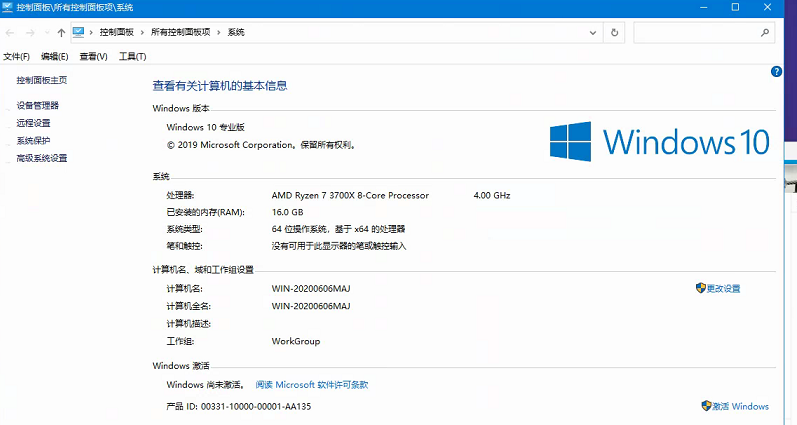Click the shield icon beside 更改设置
The width and height of the screenshot is (797, 425).
tap(700, 288)
